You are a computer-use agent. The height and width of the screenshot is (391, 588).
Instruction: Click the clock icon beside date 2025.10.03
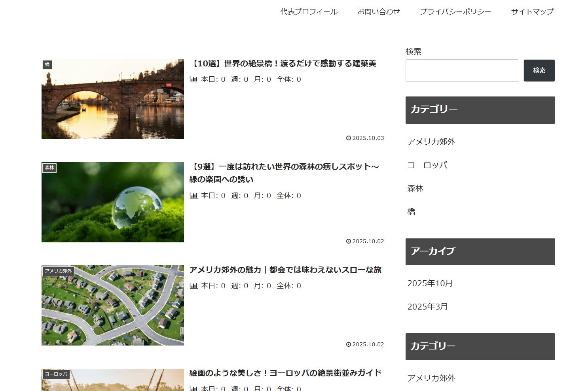pos(349,138)
